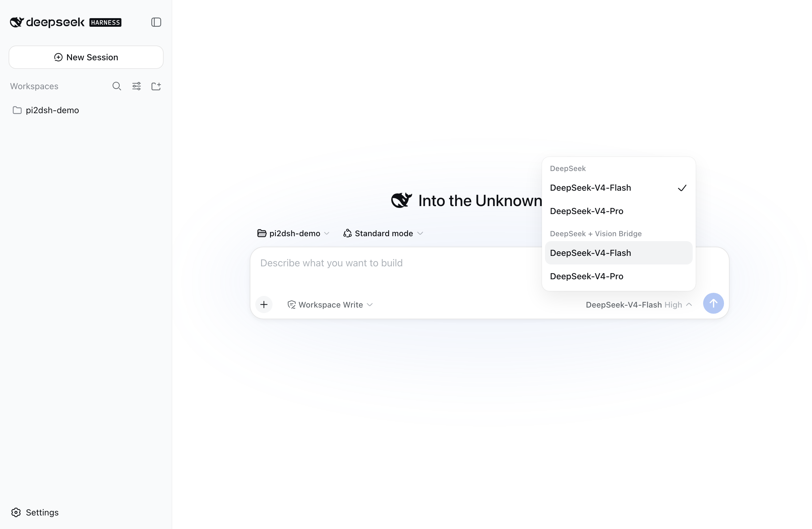This screenshot has width=812, height=529.
Task: Pick DeepSeek-V4-Pro under DeepSeek + Vision Bridge
Action: click(618, 276)
